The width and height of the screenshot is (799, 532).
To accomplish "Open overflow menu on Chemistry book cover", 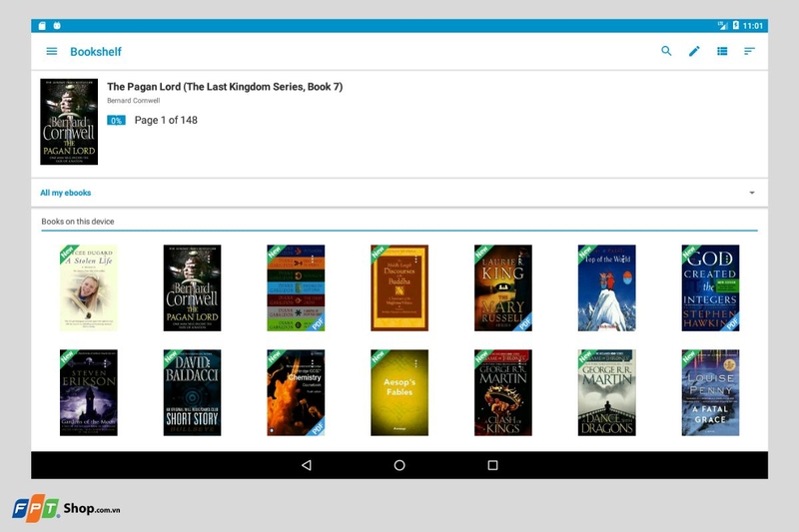I will (313, 363).
